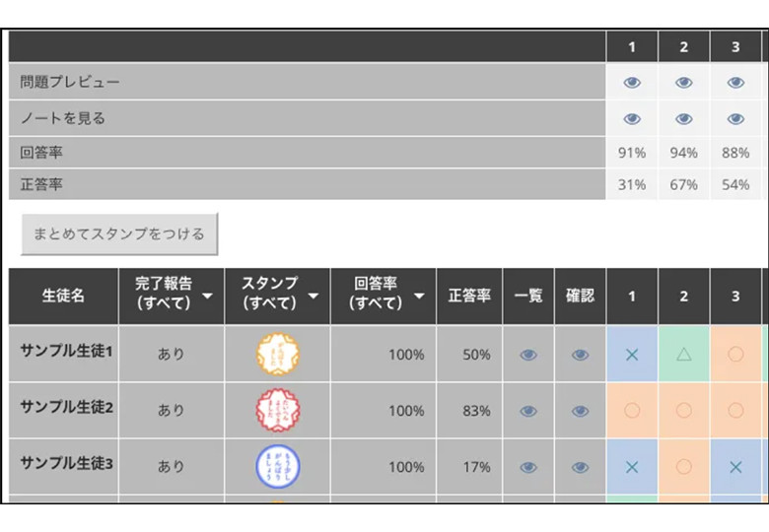Click the サンプル生徒2 student name

click(x=67, y=408)
